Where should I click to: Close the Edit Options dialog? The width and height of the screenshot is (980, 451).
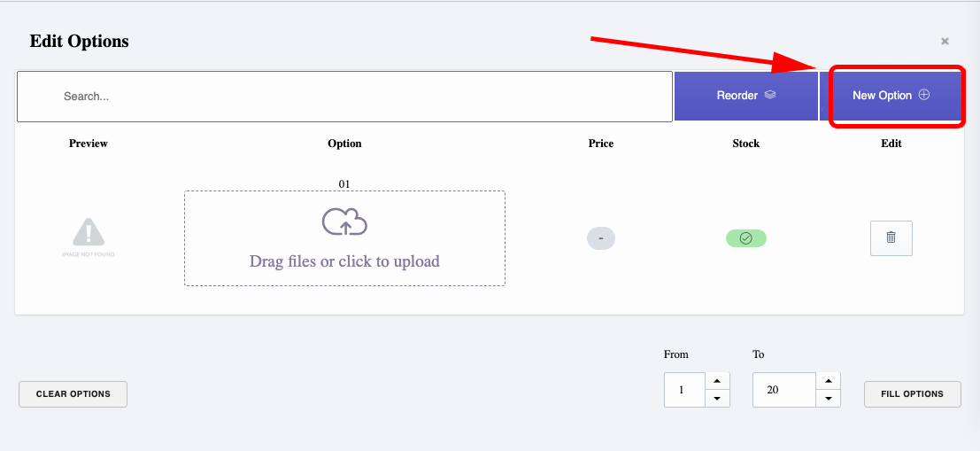click(945, 42)
